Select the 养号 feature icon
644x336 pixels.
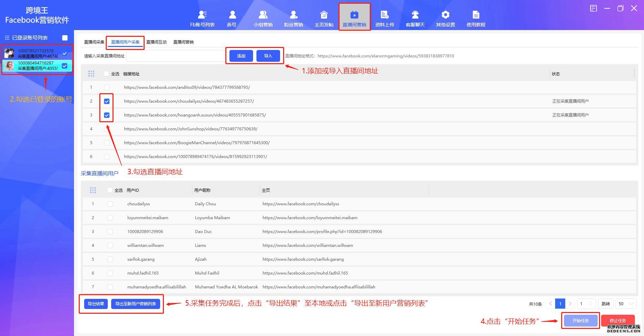232,17
